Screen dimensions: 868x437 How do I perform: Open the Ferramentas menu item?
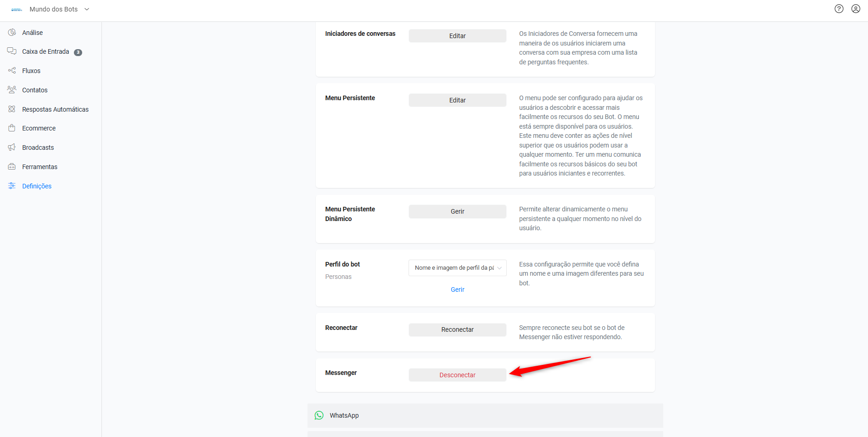click(x=40, y=167)
